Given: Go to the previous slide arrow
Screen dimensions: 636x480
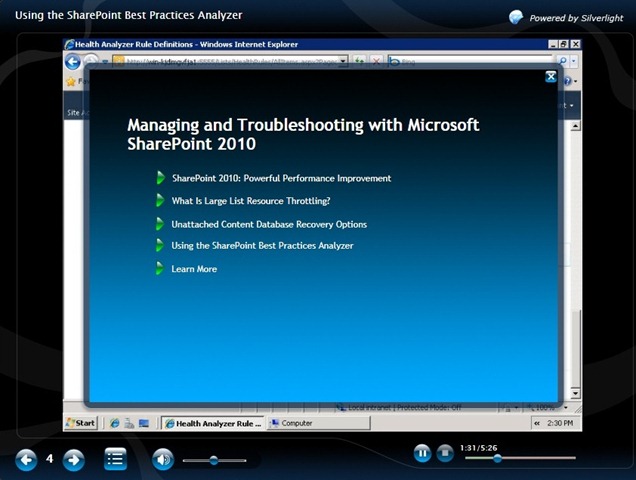Looking at the screenshot, I should tap(26, 460).
